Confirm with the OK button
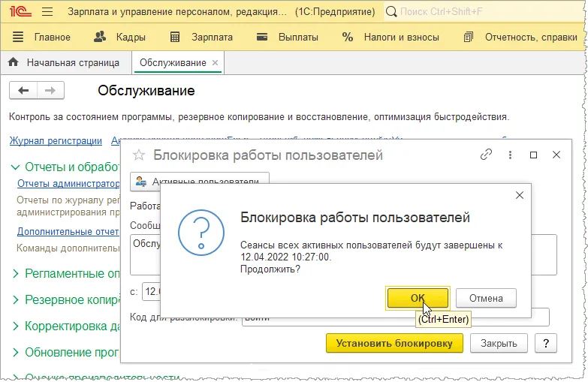Image resolution: width=588 pixels, height=382 pixels. (x=418, y=298)
